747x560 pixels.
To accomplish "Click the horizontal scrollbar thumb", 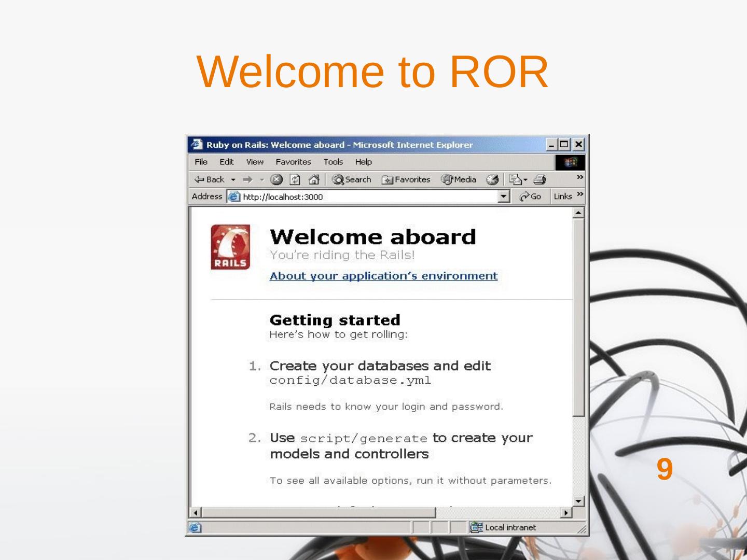I will 319,513.
